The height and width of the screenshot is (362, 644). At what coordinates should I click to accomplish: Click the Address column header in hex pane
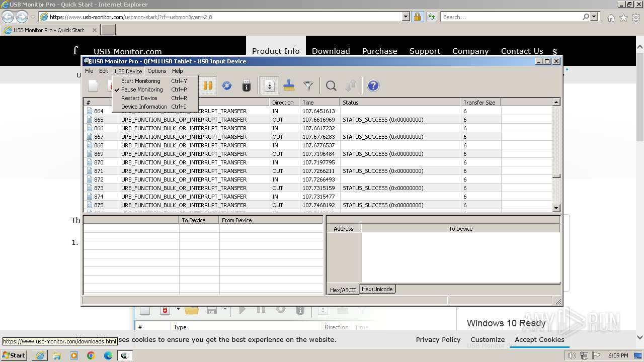click(x=344, y=229)
